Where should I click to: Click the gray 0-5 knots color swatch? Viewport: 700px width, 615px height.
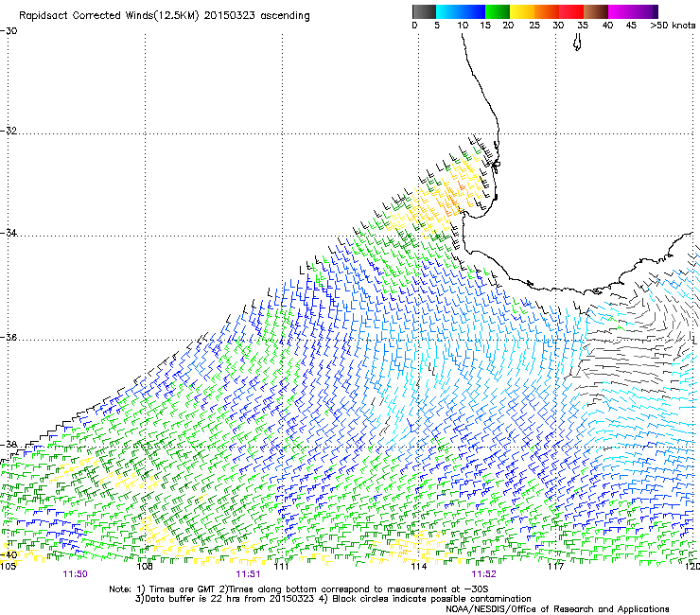tap(424, 11)
